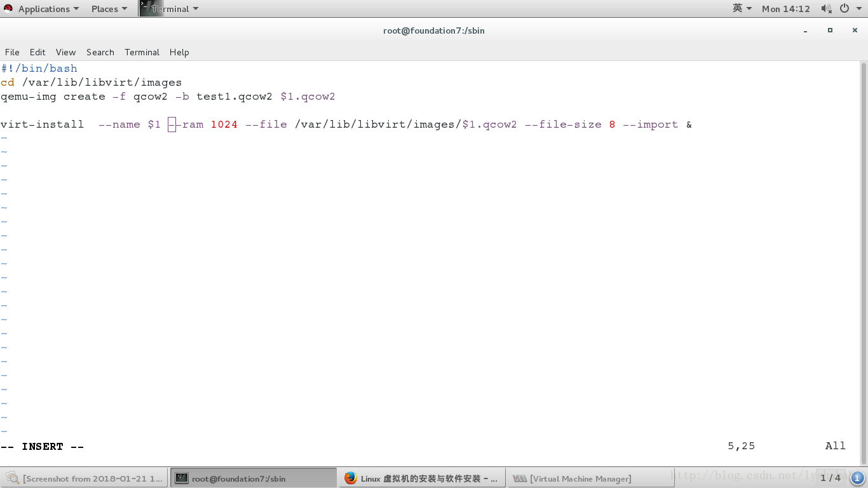Switch to Virtual Machine Manager taskbar window

point(590,478)
